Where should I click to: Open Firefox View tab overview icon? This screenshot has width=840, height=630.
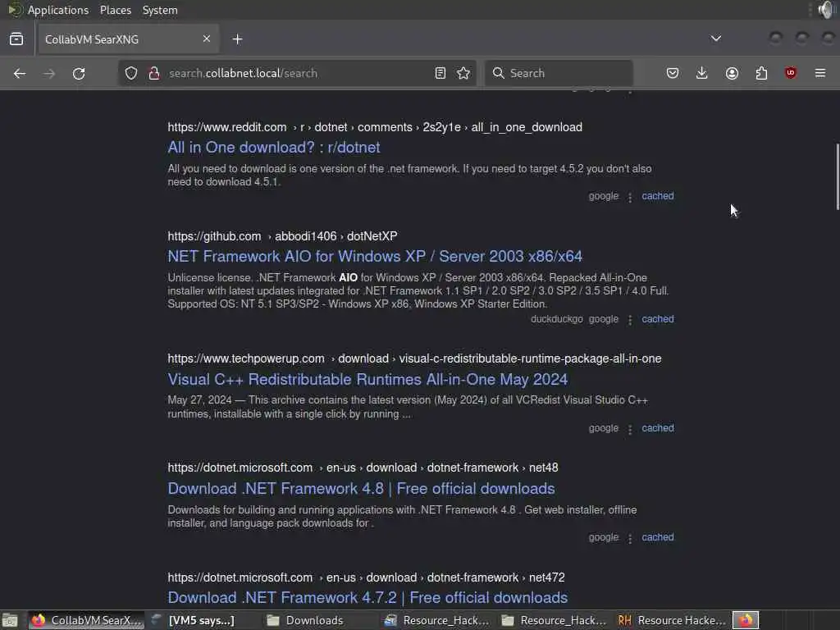coord(16,39)
